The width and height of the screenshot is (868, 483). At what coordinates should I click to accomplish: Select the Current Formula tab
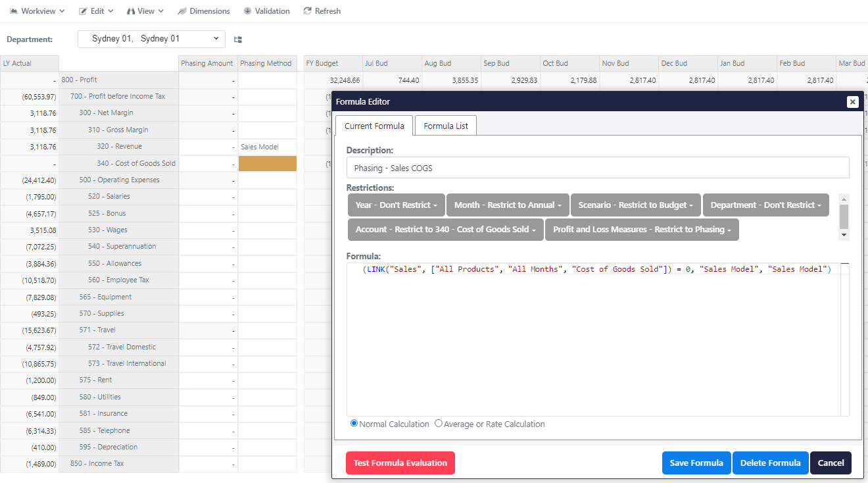[x=374, y=126]
